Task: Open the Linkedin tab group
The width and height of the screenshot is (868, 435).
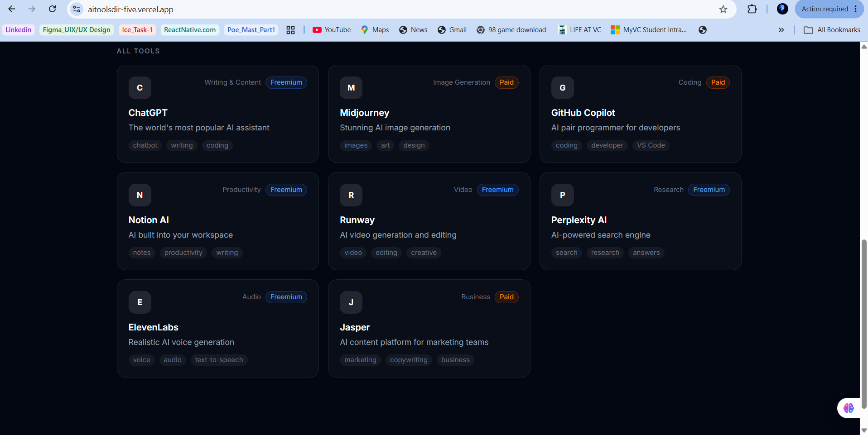Action: coord(19,30)
